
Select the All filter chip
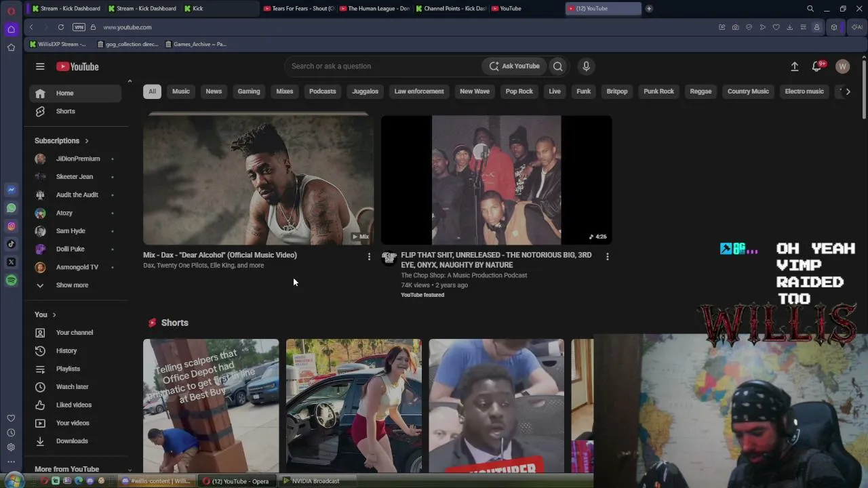pos(152,91)
